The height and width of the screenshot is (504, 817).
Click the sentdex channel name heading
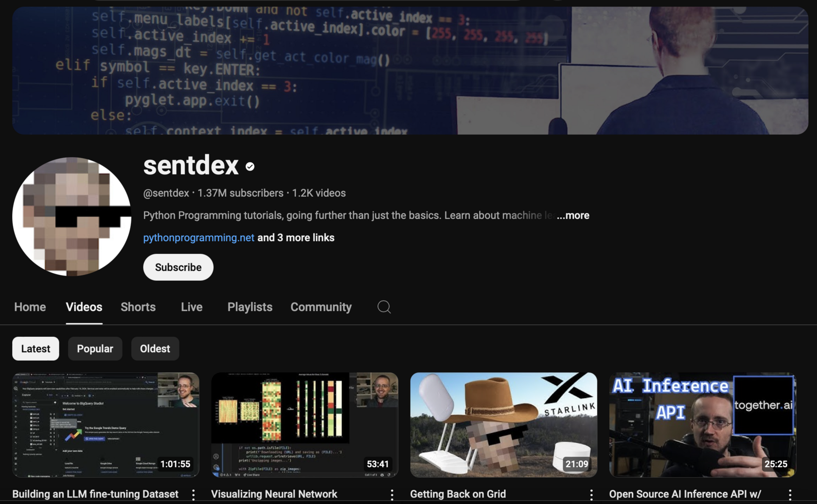point(191,165)
